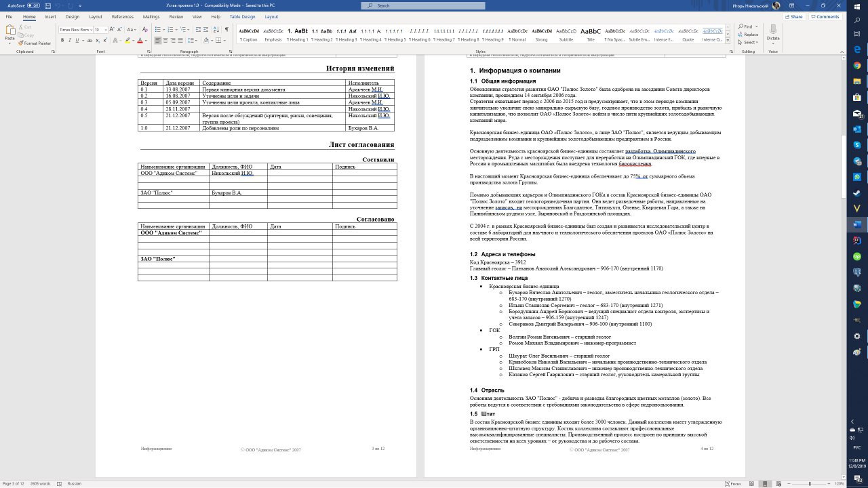The width and height of the screenshot is (868, 488).
Task: Apply the red font color
Action: click(140, 41)
